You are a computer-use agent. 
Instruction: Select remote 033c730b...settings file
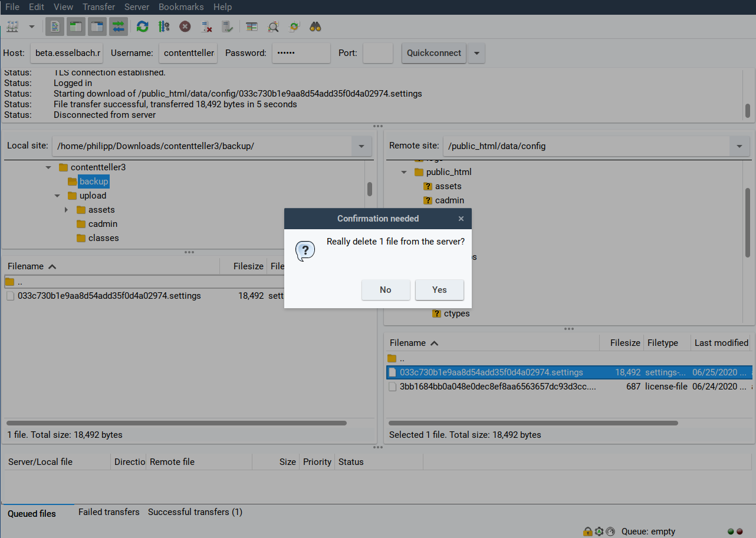click(570, 372)
